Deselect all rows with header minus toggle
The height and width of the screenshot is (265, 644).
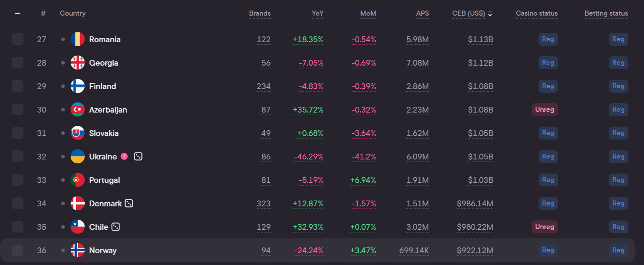(18, 13)
